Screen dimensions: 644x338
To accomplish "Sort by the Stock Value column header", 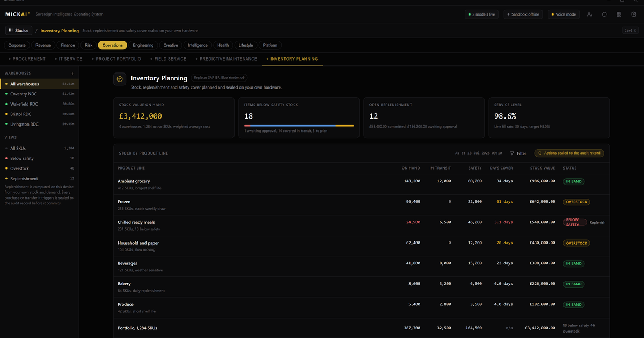I will tap(543, 168).
